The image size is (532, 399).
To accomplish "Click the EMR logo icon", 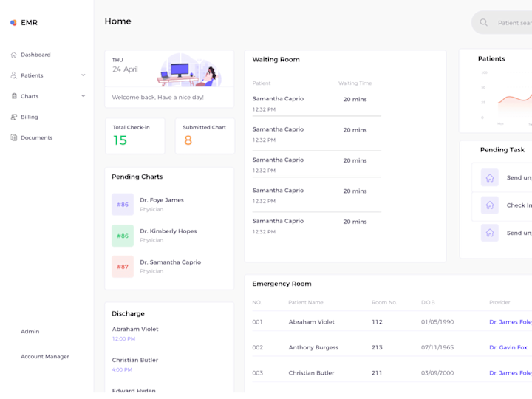I will click(x=13, y=23).
